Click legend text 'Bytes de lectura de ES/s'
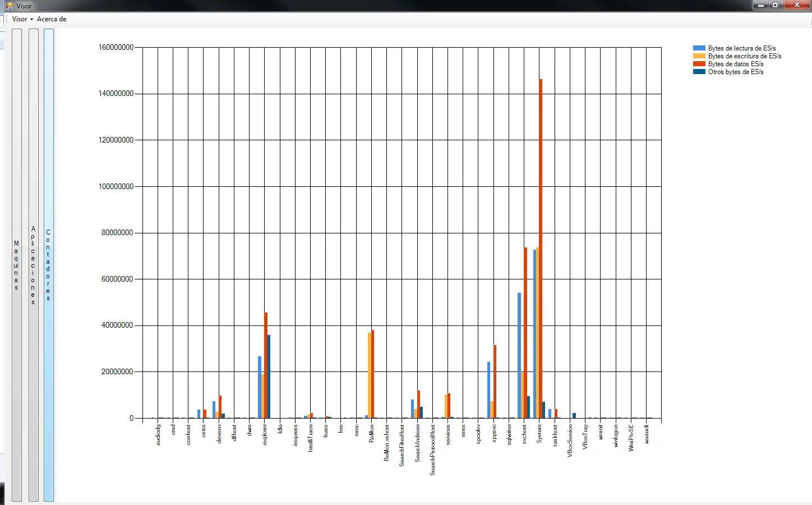This screenshot has height=505, width=812. tap(742, 48)
